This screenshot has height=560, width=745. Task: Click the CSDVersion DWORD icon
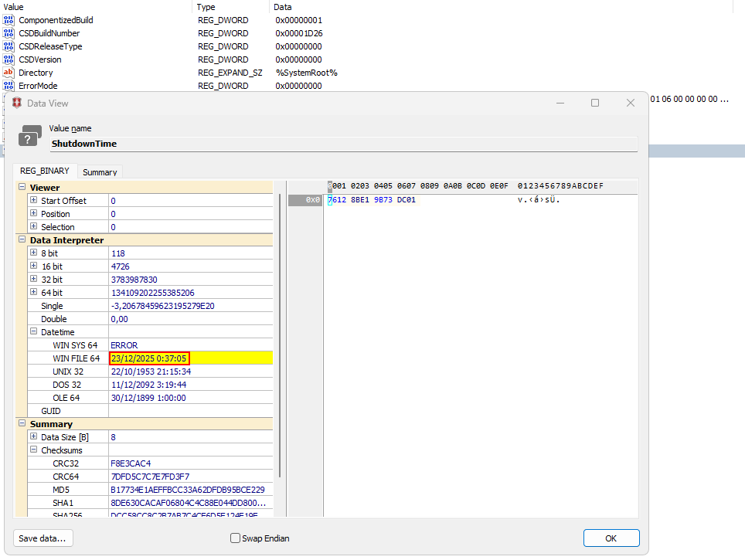pyautogui.click(x=9, y=59)
